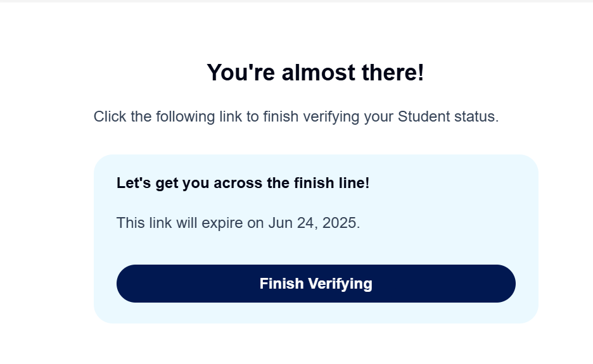
Task: Click the Finish Verifying button
Action: click(316, 284)
